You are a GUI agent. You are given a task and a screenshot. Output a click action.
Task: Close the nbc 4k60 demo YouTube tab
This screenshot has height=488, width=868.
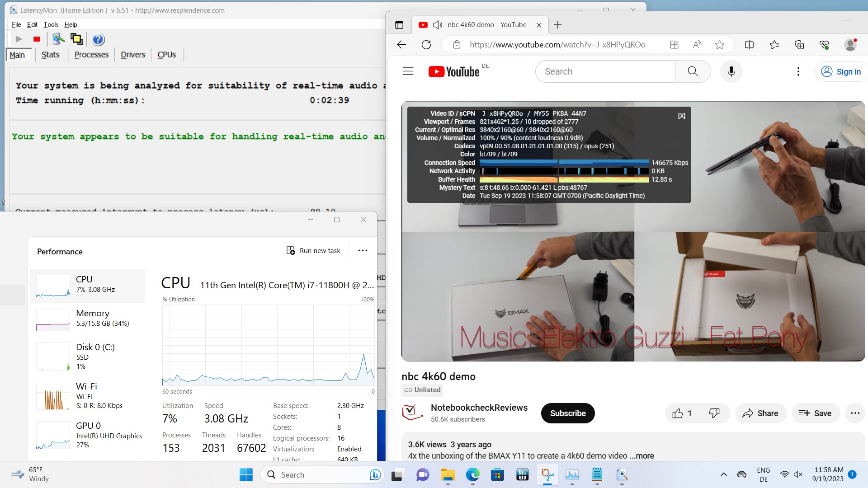click(x=539, y=25)
